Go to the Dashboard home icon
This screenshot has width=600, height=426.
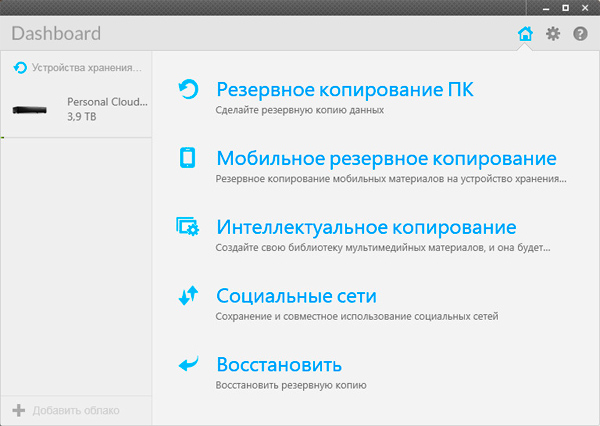click(x=525, y=34)
